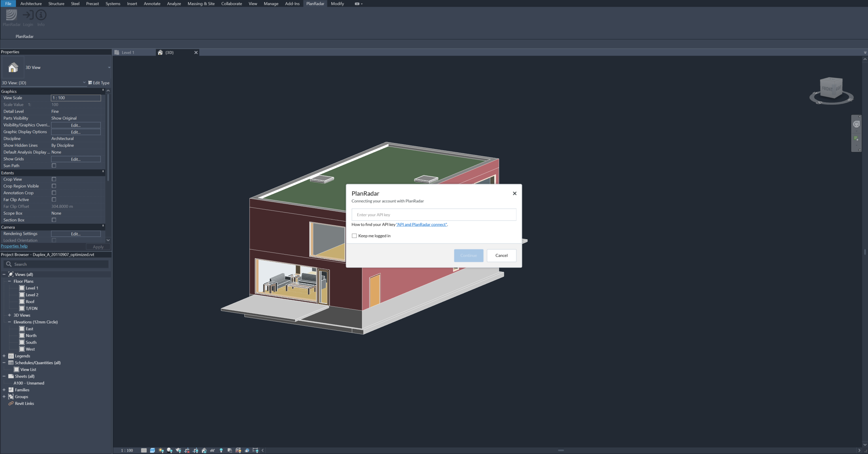868x454 pixels.
Task: Check the Keep me logged in checkbox
Action: (x=354, y=236)
